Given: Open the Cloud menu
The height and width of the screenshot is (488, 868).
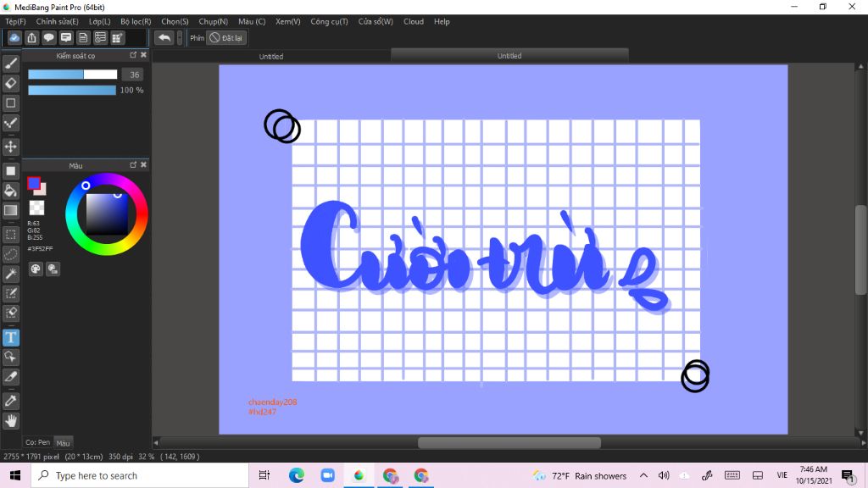Looking at the screenshot, I should [414, 21].
